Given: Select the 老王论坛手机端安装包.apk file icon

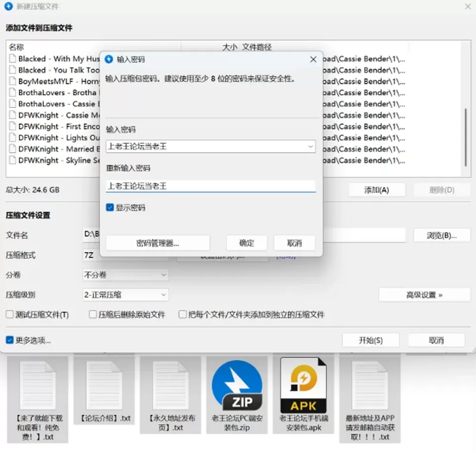Looking at the screenshot, I should coord(303,385).
